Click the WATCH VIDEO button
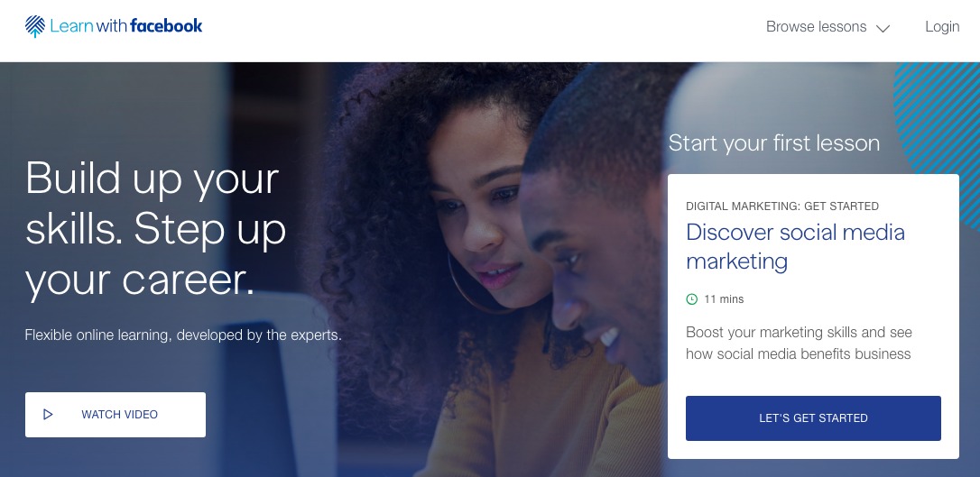Image resolution: width=980 pixels, height=477 pixels. tap(116, 415)
